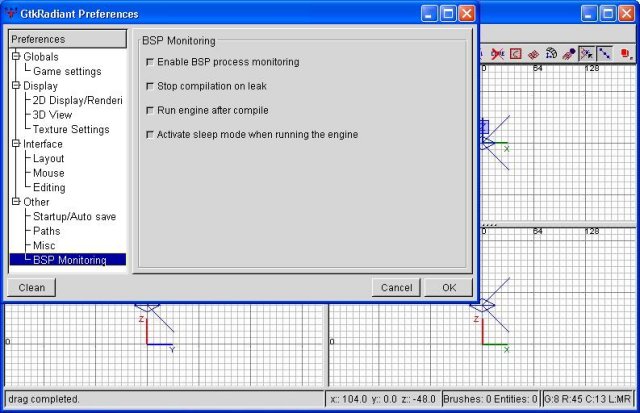Image resolution: width=640 pixels, height=413 pixels.
Task: Click the GtkRadiant Preferences title bar icon
Action: tap(11, 13)
